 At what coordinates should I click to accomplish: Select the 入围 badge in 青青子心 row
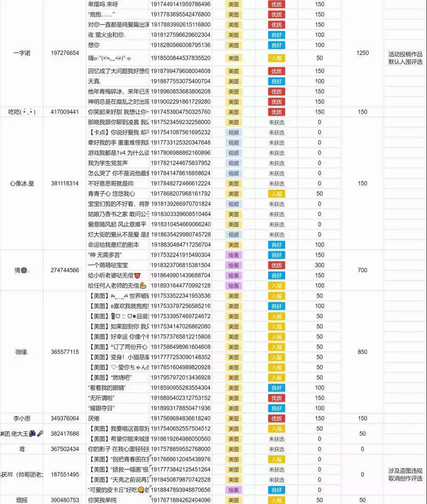coord(276,194)
